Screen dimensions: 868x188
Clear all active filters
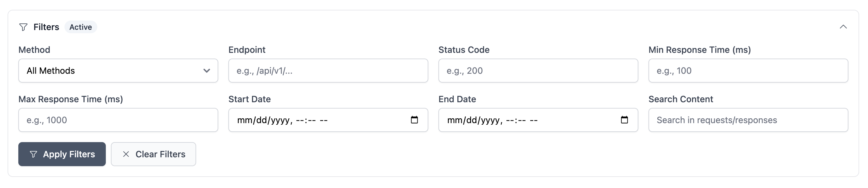click(x=153, y=154)
